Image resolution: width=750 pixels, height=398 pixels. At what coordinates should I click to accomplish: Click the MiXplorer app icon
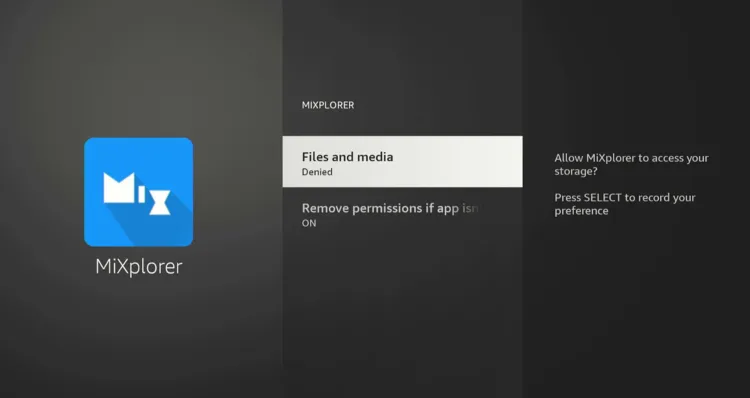(x=139, y=192)
